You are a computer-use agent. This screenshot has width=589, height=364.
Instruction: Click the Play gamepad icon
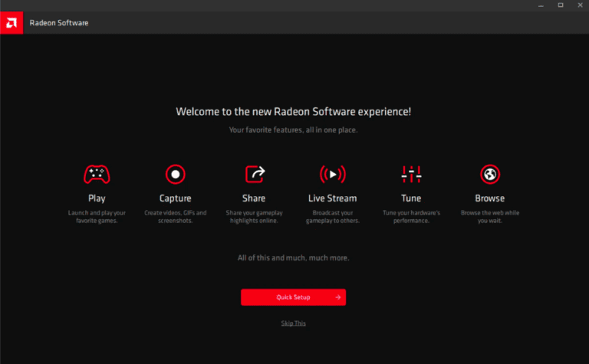97,175
